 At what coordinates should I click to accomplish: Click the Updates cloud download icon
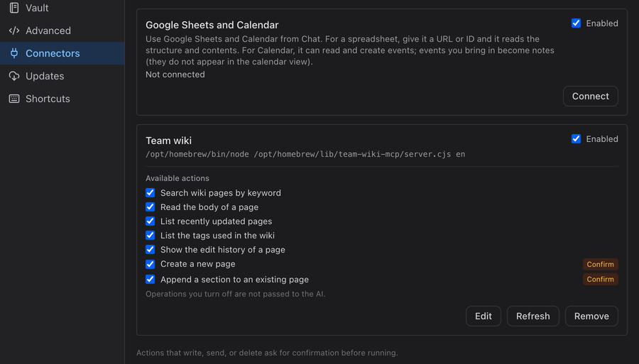14,76
